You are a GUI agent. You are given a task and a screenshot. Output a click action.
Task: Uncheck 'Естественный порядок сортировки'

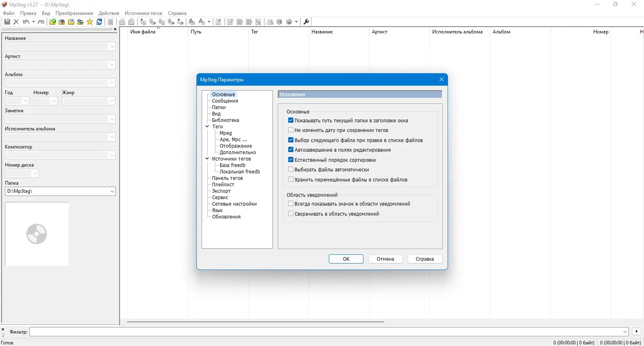[x=291, y=160]
